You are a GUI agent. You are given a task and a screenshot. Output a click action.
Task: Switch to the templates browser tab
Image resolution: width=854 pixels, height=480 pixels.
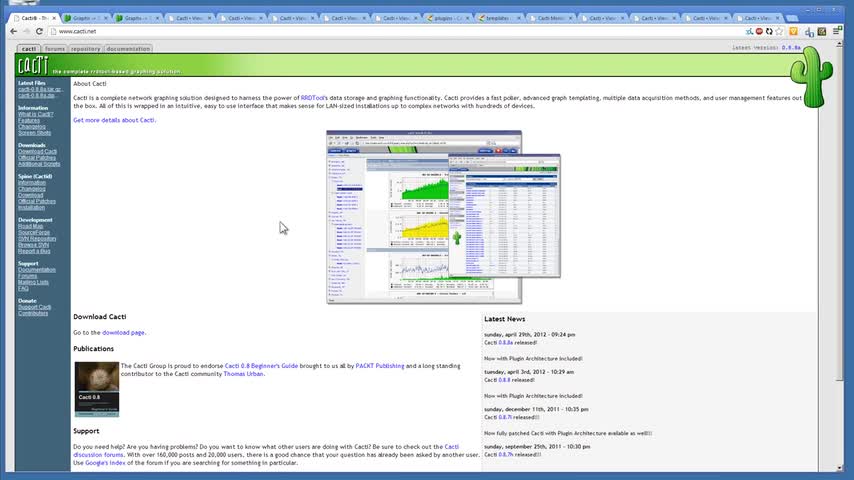[500, 18]
